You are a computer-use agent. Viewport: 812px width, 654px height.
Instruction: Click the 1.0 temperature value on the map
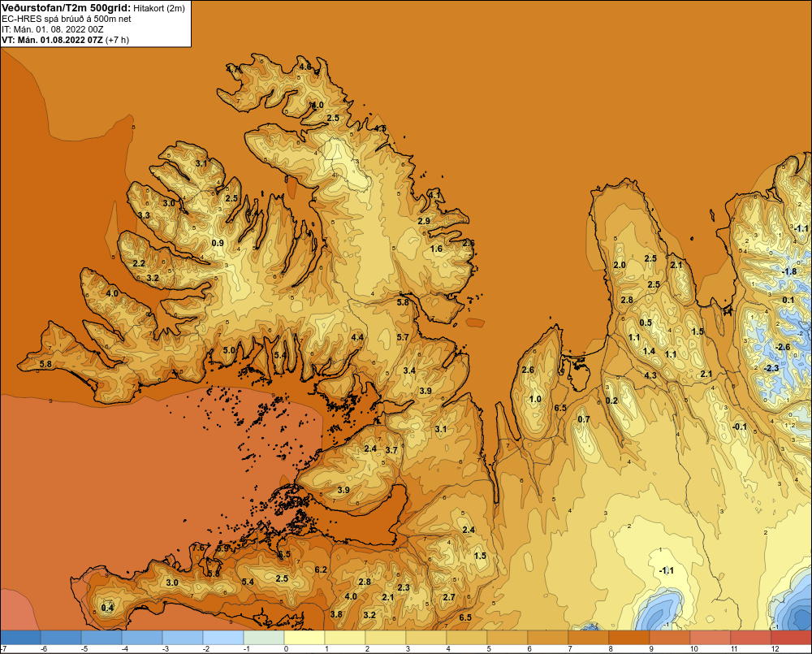(535, 399)
